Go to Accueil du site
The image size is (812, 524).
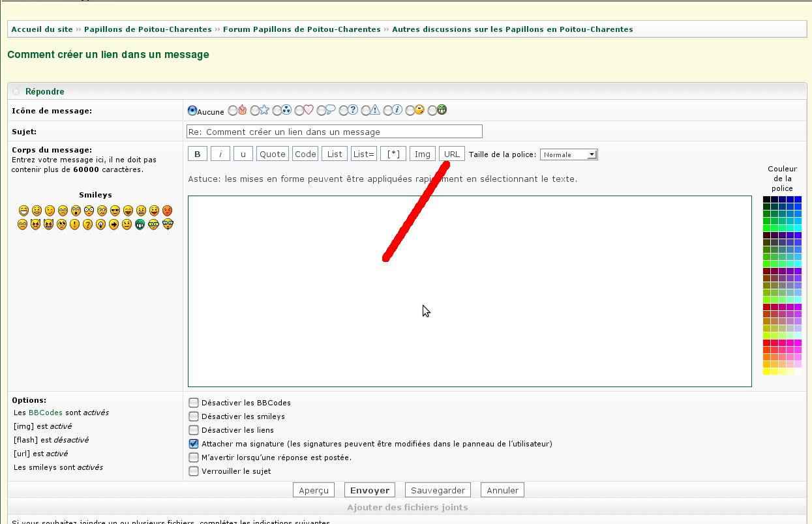[x=42, y=29]
